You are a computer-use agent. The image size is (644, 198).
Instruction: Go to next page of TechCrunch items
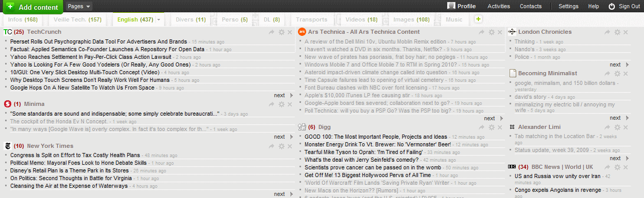283,95
